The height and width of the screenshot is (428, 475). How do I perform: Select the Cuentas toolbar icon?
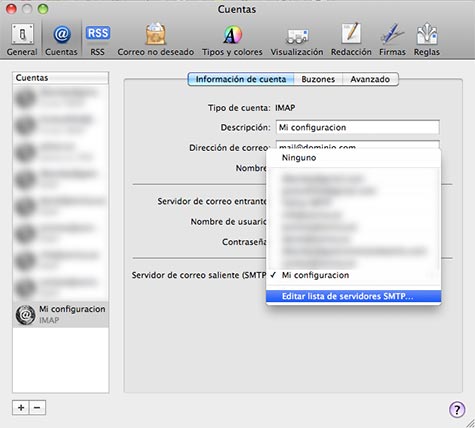click(x=61, y=40)
